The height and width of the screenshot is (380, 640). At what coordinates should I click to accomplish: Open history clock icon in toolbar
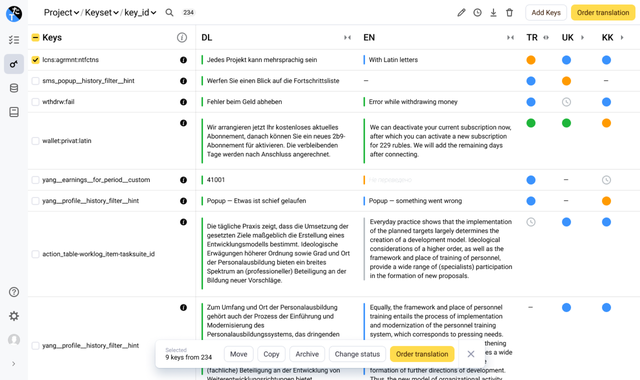pos(477,13)
